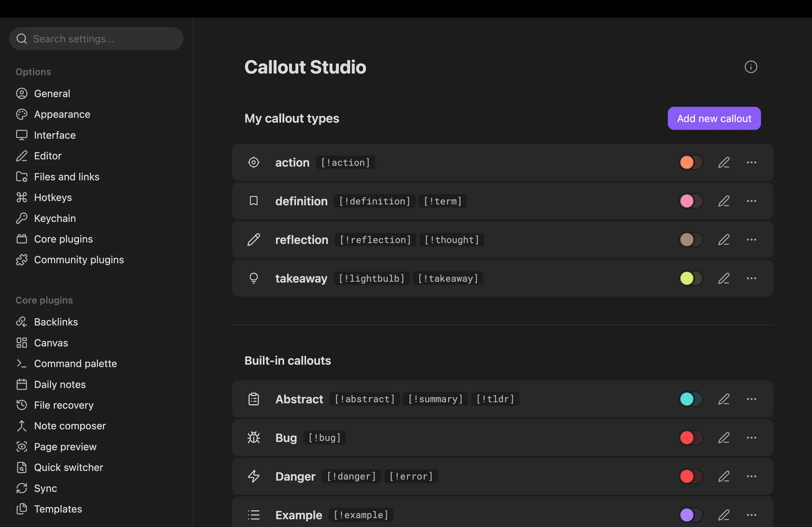Screen dimensions: 812x527
Task: Click the list icon of Example callout
Action: click(254, 515)
